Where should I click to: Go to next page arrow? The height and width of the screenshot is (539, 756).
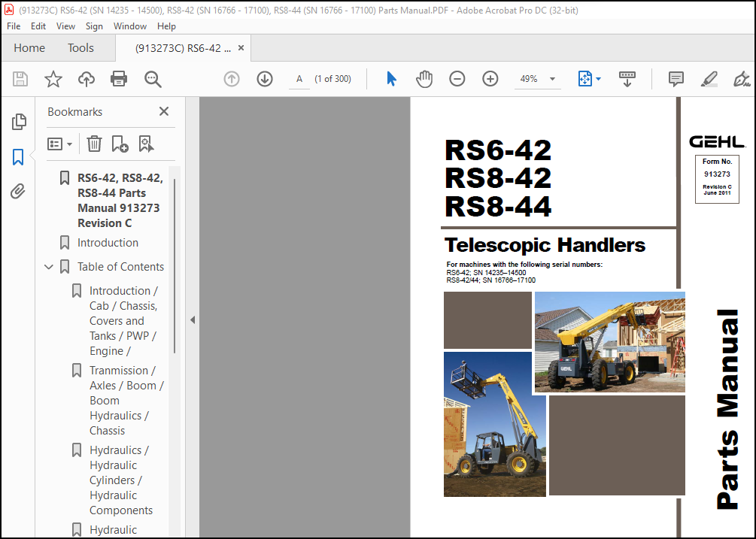(x=265, y=78)
